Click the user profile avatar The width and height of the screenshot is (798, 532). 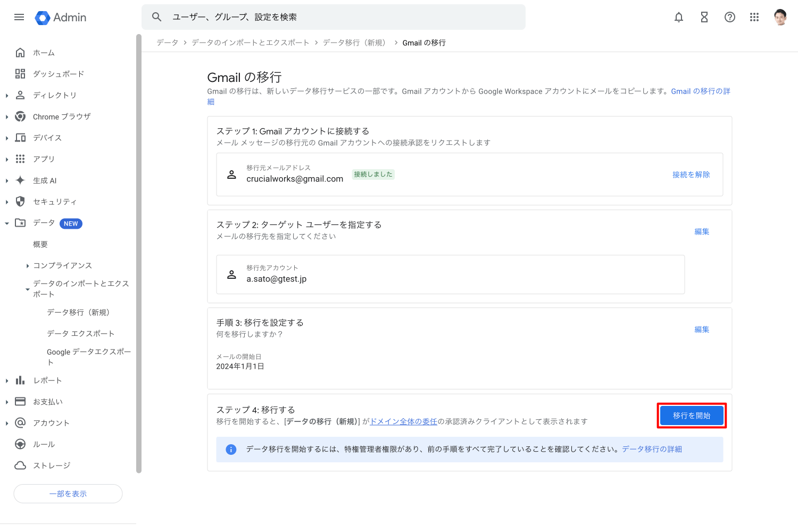(780, 17)
